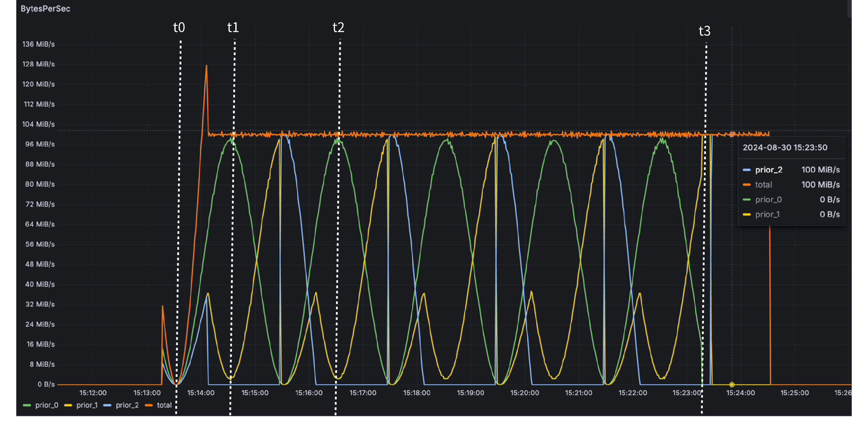Click the tooltip timestamp 2024-08-30 15:23:50
This screenshot has height=426, width=868.
pyautogui.click(x=785, y=148)
